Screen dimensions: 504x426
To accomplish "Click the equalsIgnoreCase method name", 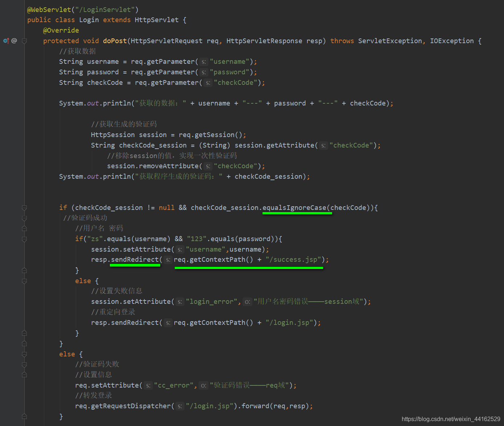I will tap(294, 208).
